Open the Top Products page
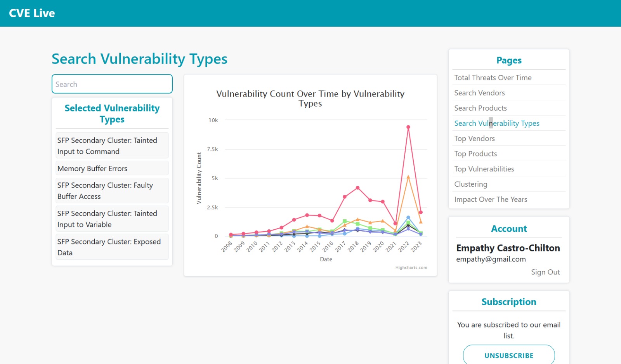Image resolution: width=621 pixels, height=364 pixels. click(x=475, y=154)
